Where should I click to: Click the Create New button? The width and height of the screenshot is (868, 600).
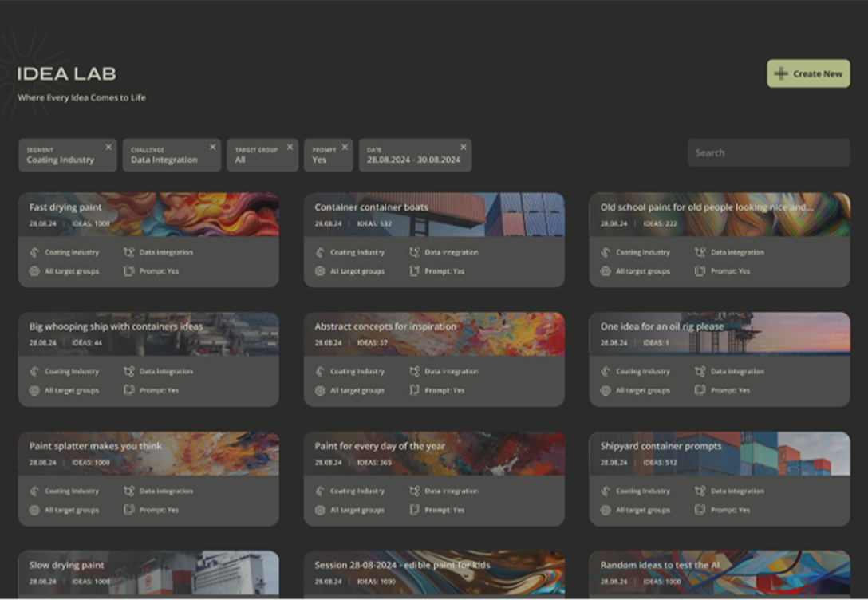pyautogui.click(x=808, y=73)
